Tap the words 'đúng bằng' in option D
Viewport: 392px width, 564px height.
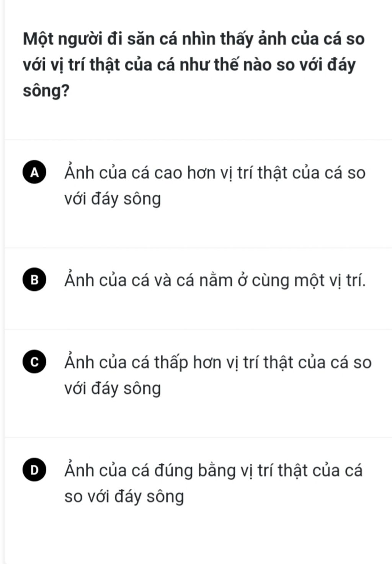(x=195, y=471)
